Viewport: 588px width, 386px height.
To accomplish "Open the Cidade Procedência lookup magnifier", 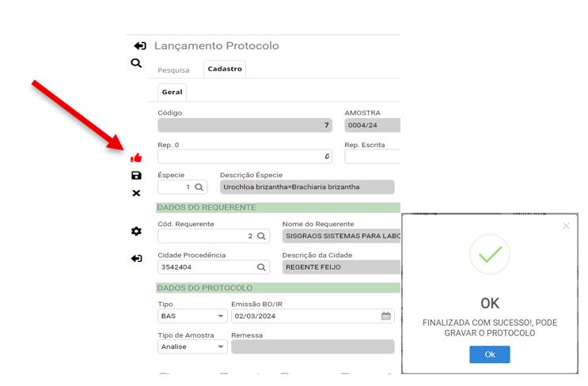I will [x=260, y=267].
